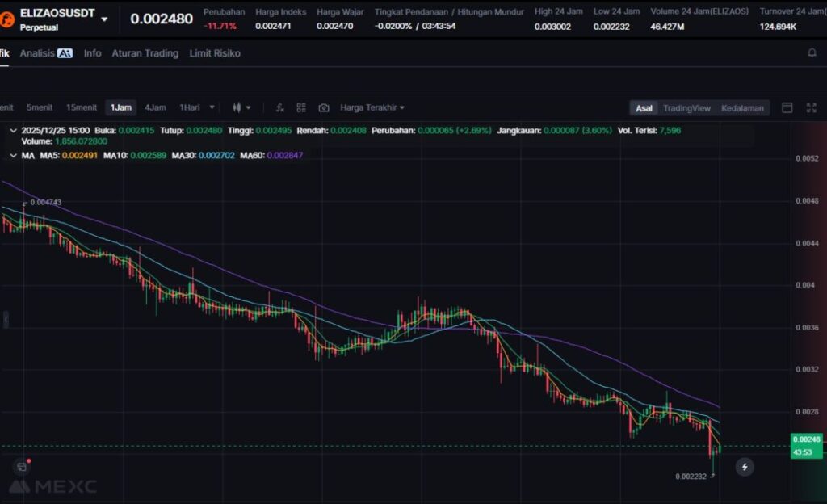
Task: Collapse the OHLC info row chevron
Action: click(13, 129)
